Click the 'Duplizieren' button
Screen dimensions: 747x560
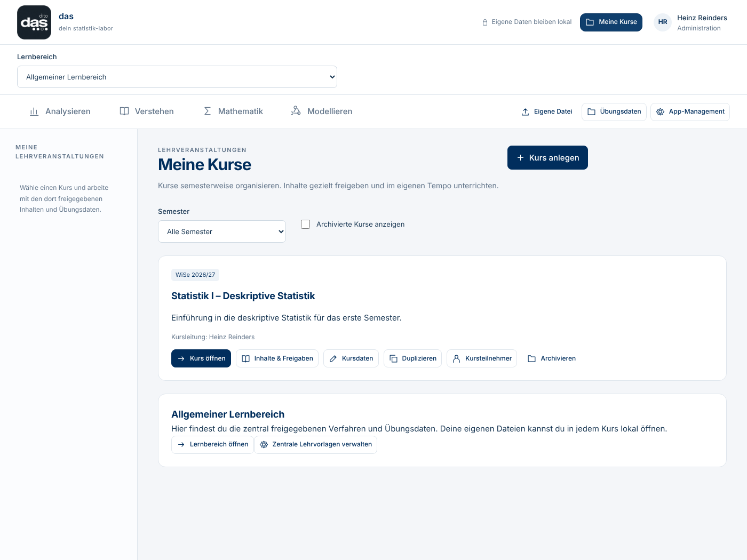point(412,358)
